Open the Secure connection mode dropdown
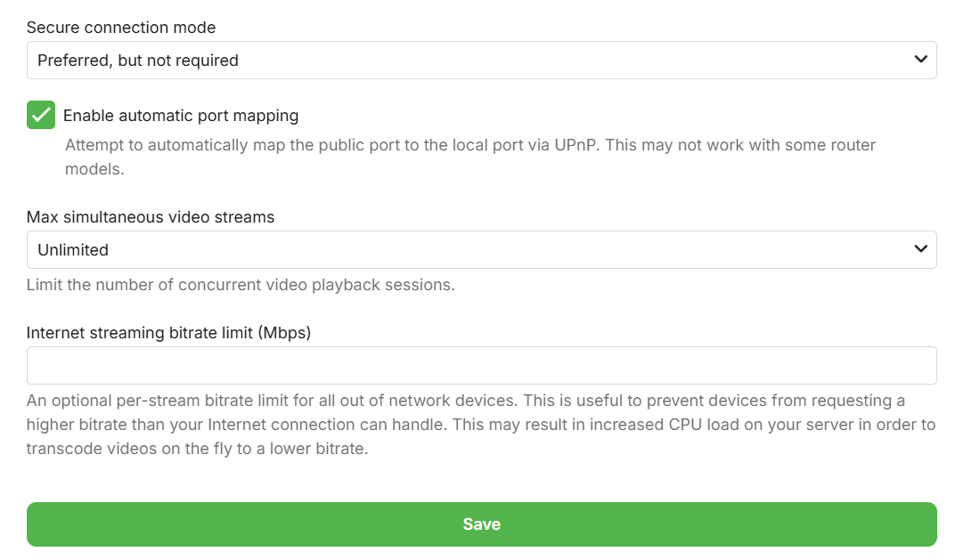 tap(481, 61)
